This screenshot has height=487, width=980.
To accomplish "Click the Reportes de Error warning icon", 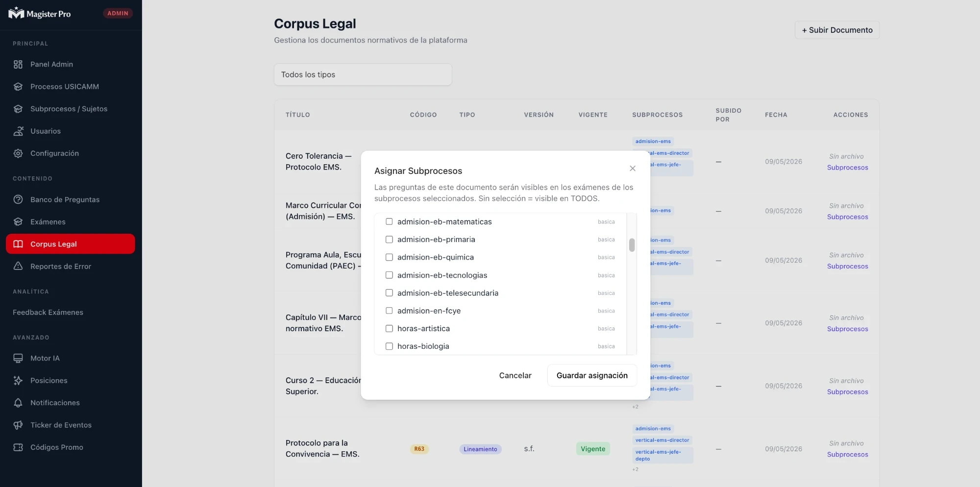I will (18, 266).
